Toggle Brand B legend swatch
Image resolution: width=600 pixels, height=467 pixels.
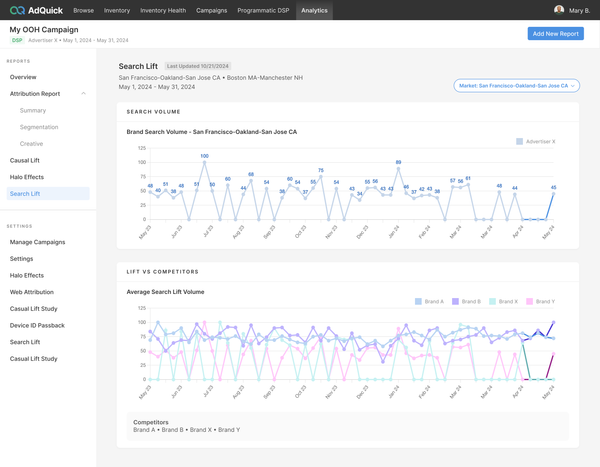tap(455, 302)
